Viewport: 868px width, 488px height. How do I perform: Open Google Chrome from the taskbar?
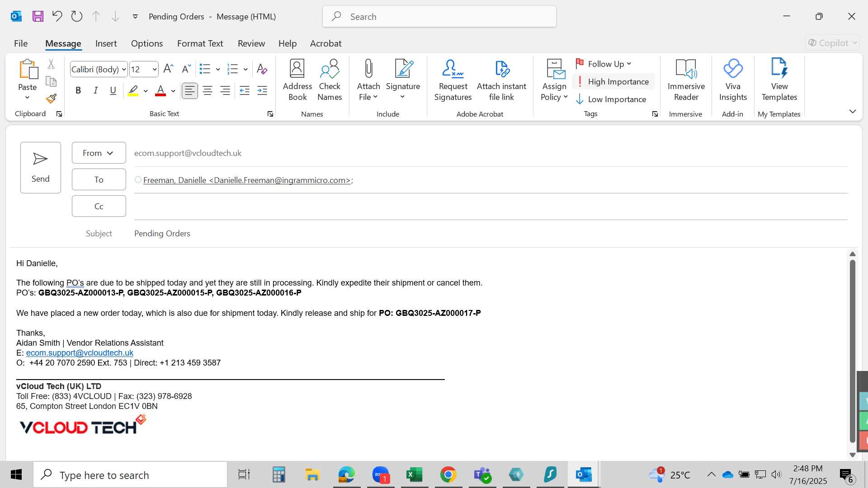pos(448,475)
